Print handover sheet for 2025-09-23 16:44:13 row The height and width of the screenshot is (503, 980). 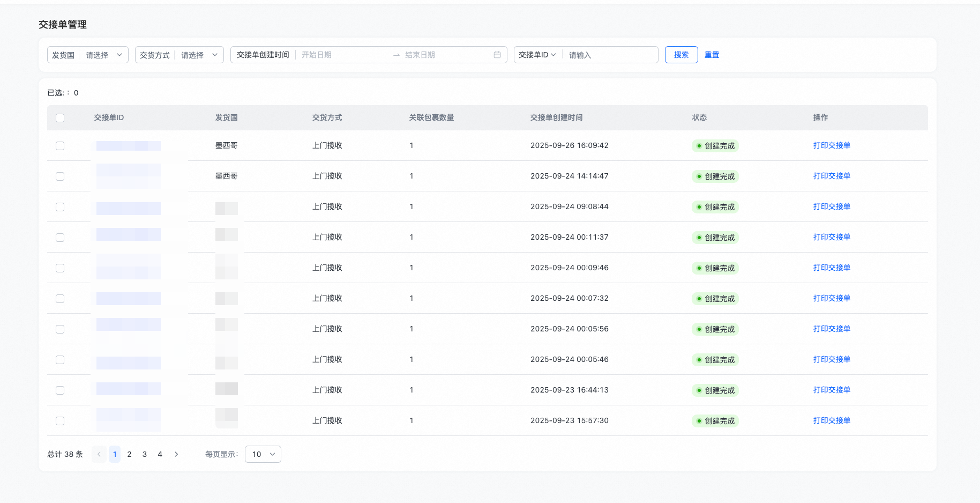[832, 390]
